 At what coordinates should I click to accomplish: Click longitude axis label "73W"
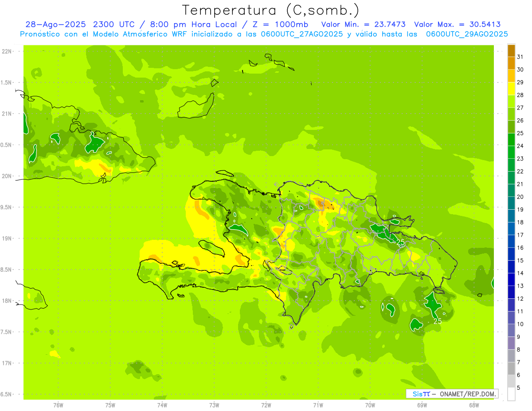(214, 405)
